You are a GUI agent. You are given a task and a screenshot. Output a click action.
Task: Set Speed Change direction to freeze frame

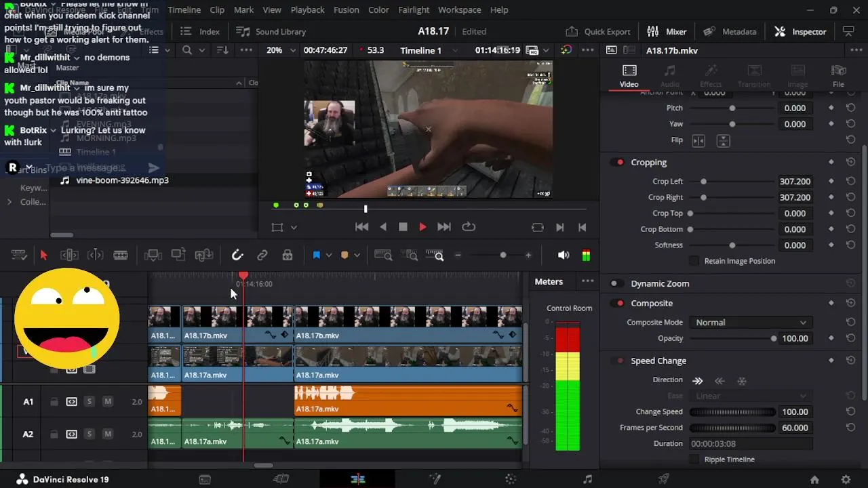pos(742,381)
